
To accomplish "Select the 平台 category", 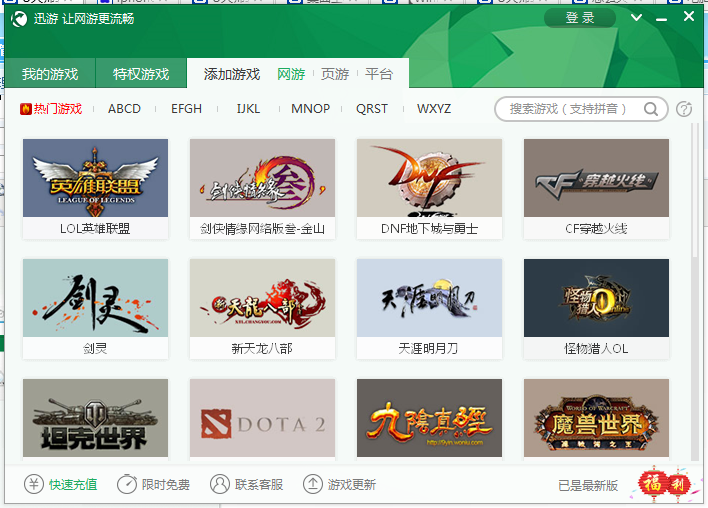I will click(379, 74).
